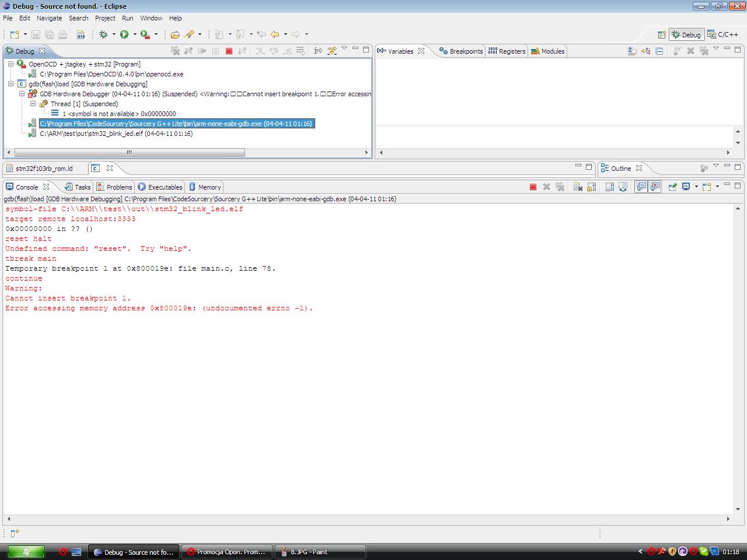Open the Display Selected Console dropdown arrow

(x=696, y=187)
